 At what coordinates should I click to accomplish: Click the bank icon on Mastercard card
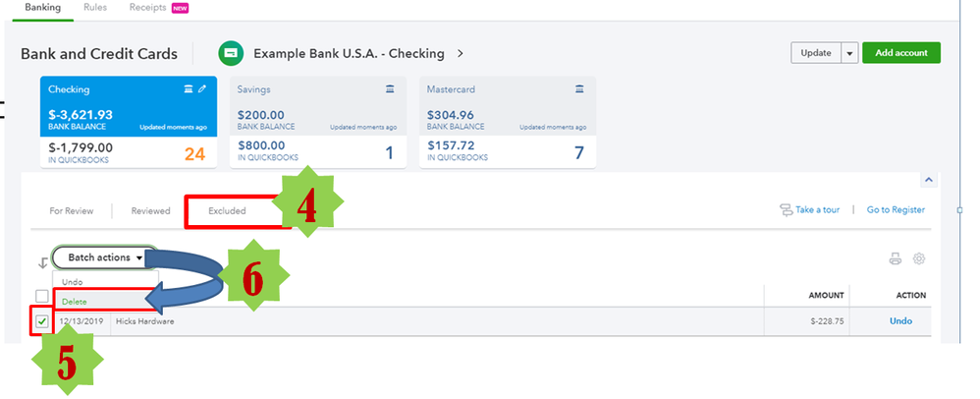tap(579, 89)
